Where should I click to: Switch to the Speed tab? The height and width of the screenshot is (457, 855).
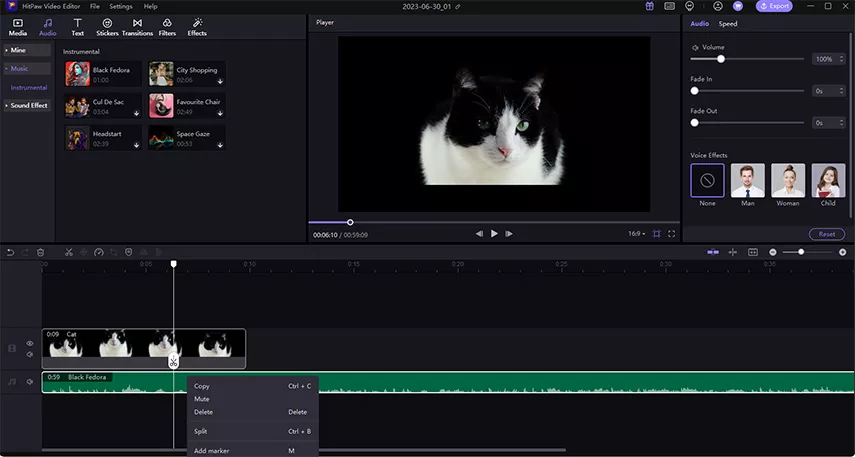(x=728, y=24)
